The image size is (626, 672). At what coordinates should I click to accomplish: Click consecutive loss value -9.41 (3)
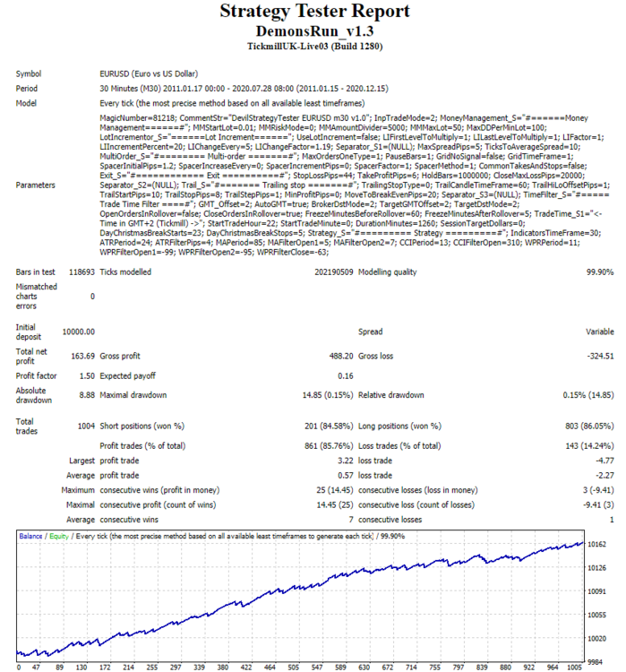(598, 504)
